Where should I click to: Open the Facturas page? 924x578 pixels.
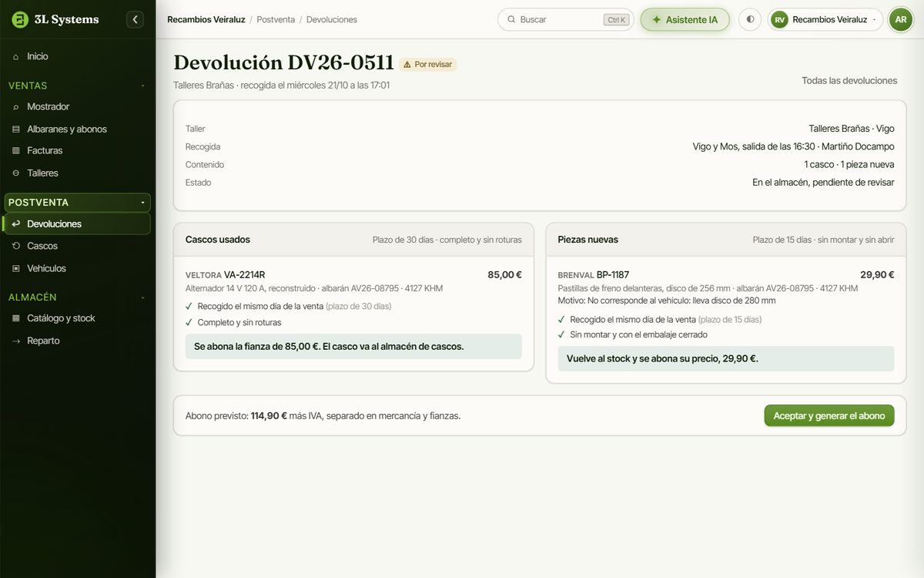click(x=78, y=150)
